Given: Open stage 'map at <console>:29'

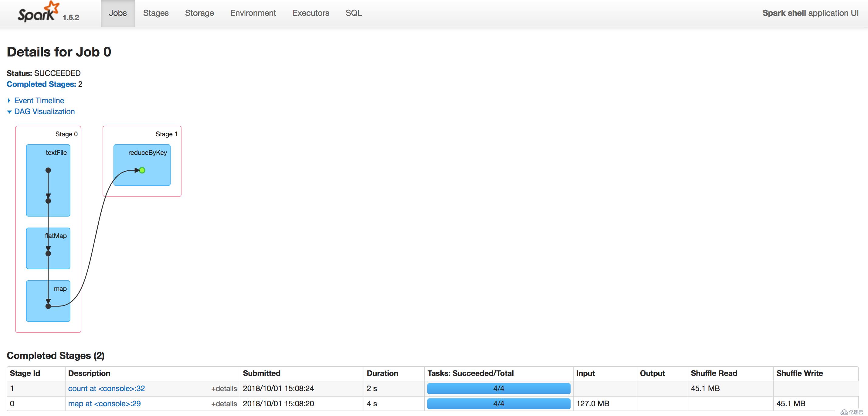Looking at the screenshot, I should pos(104,404).
